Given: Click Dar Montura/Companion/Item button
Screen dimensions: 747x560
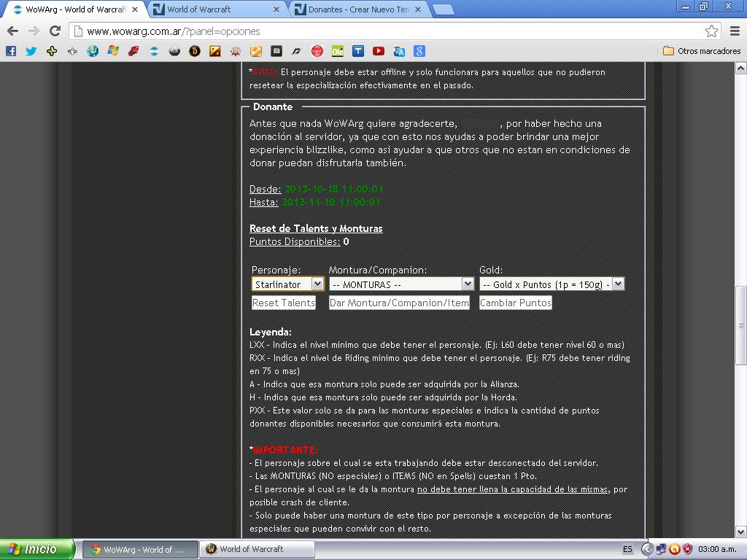Looking at the screenshot, I should pyautogui.click(x=399, y=303).
